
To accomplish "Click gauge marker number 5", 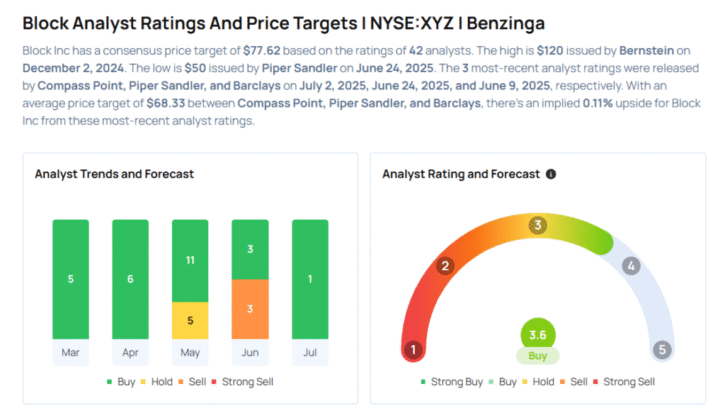I will tap(661, 350).
